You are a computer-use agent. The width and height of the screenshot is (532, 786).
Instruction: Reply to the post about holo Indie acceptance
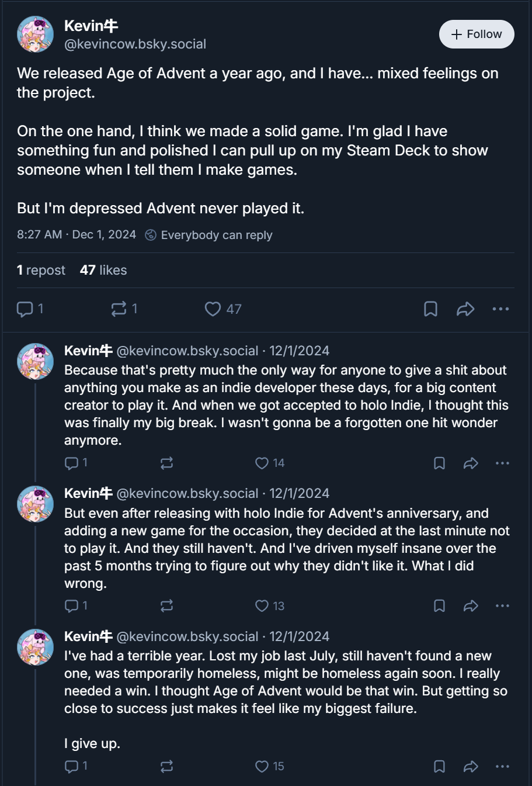(76, 463)
